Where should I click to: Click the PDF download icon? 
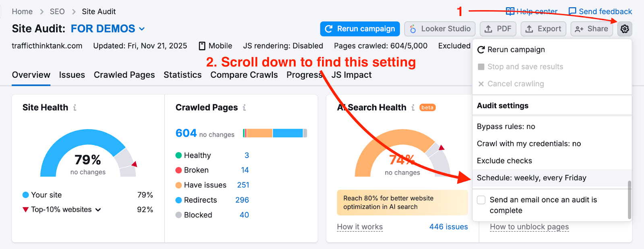click(489, 29)
